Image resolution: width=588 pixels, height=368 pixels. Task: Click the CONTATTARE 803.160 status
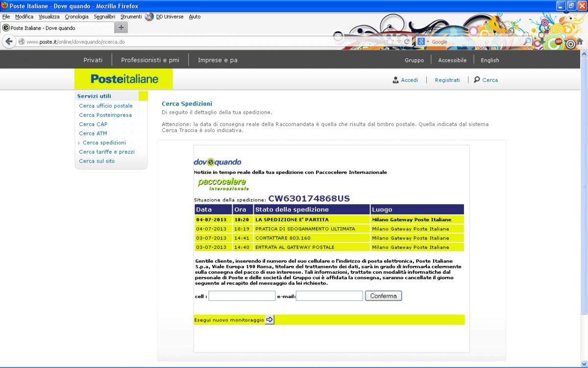pyautogui.click(x=283, y=238)
